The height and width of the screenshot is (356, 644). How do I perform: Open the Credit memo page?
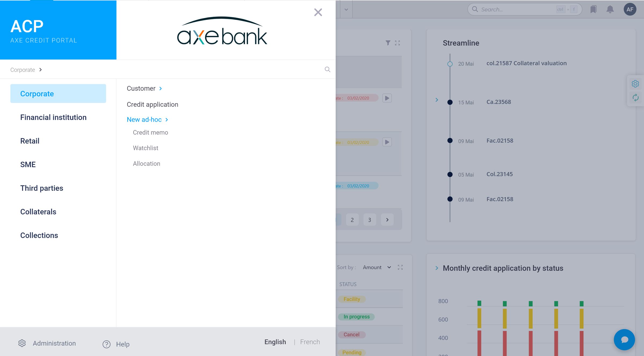[x=150, y=132]
